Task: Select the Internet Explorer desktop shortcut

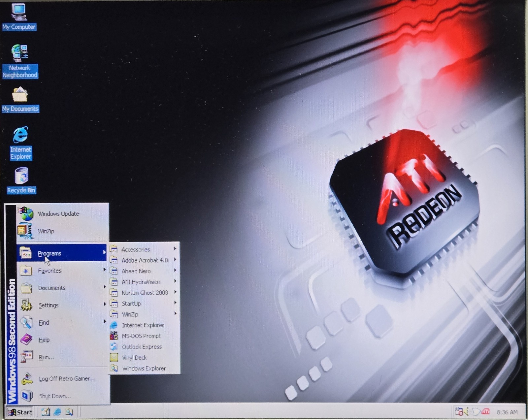Action: point(20,143)
